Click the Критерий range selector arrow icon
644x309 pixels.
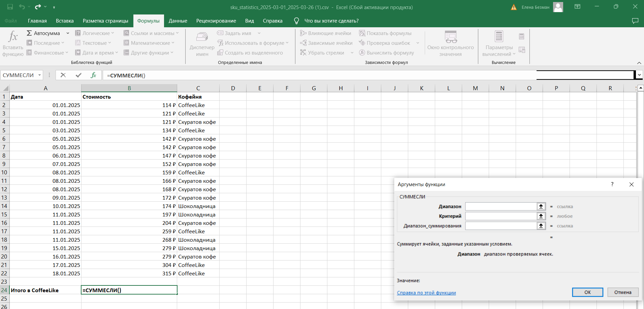coord(541,216)
